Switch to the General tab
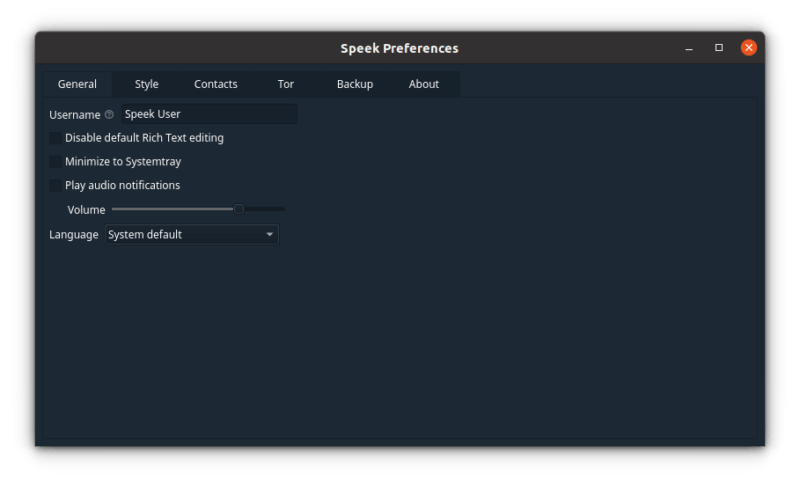The width and height of the screenshot is (800, 483). point(77,84)
